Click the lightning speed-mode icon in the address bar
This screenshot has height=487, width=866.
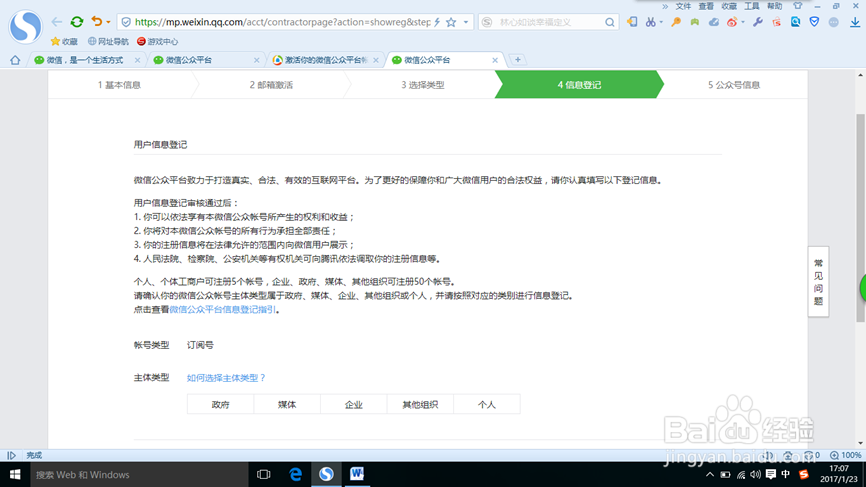(x=437, y=22)
